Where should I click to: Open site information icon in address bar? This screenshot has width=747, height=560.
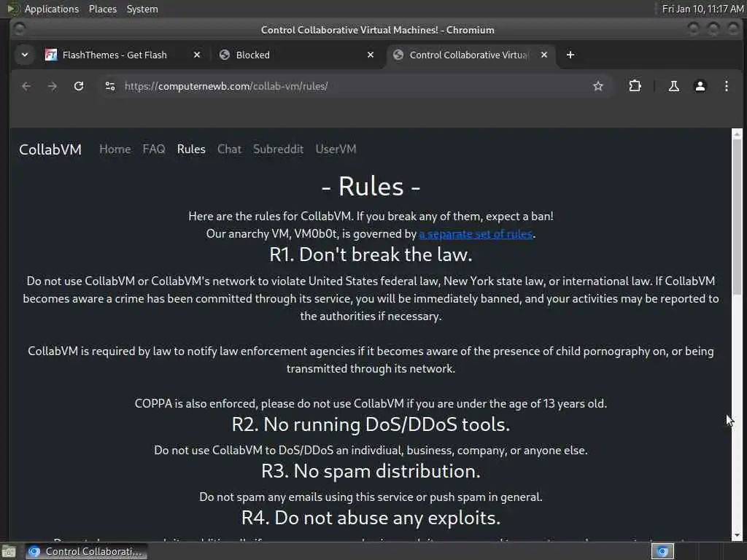tap(110, 86)
